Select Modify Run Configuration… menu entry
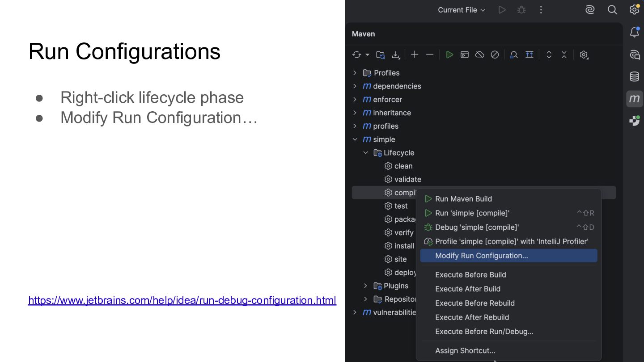644x362 pixels. [x=481, y=256]
